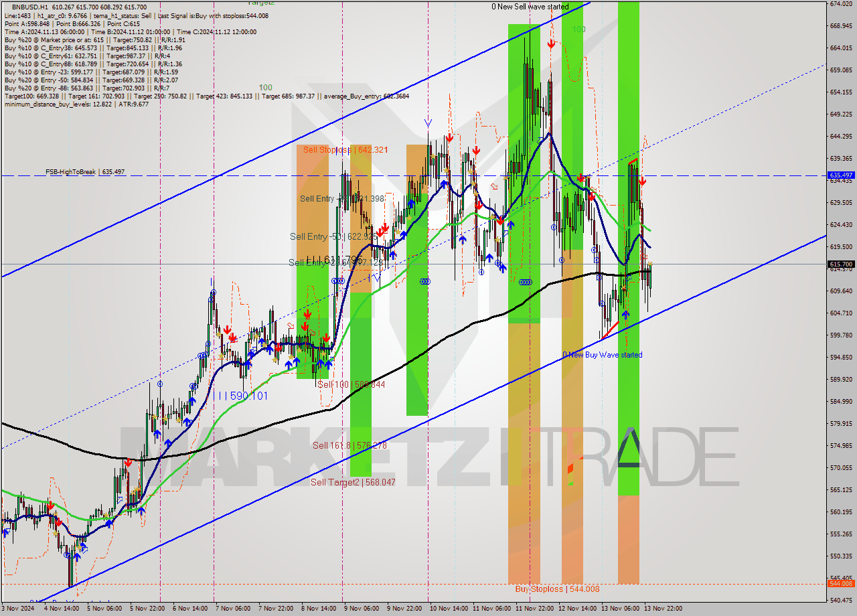Click the '7 Nov 06:00' time axis label

tap(234, 609)
